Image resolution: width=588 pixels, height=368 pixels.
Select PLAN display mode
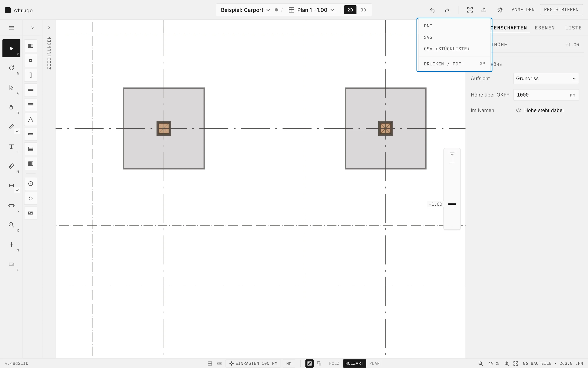[x=374, y=363]
